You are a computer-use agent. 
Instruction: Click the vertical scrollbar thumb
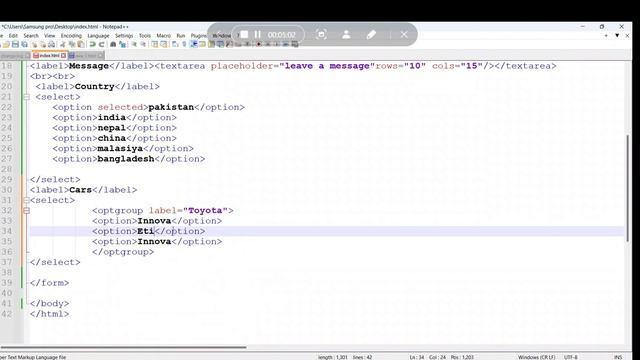pos(628,188)
